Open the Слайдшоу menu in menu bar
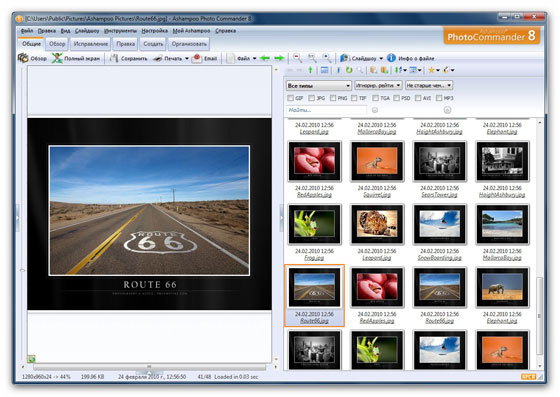The height and width of the screenshot is (397, 560). click(x=87, y=31)
